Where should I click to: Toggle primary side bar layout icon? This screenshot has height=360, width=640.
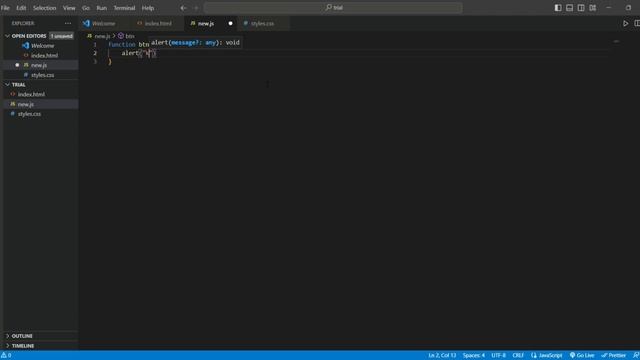pyautogui.click(x=558, y=8)
